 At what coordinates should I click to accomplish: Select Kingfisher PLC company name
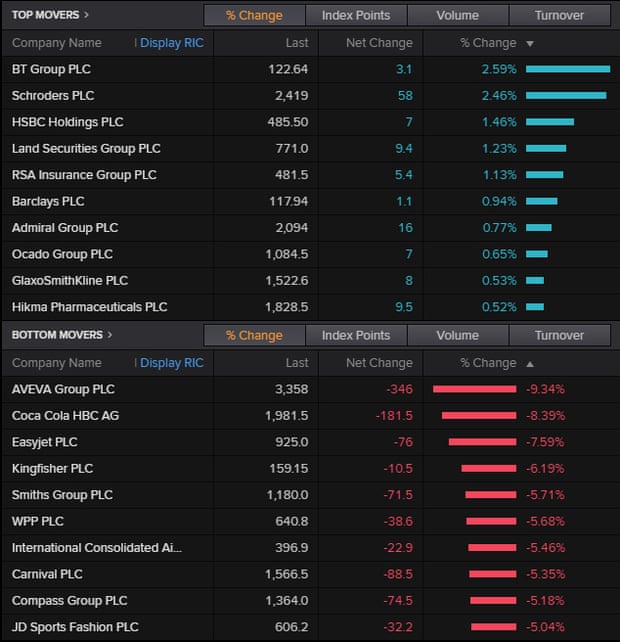point(52,468)
